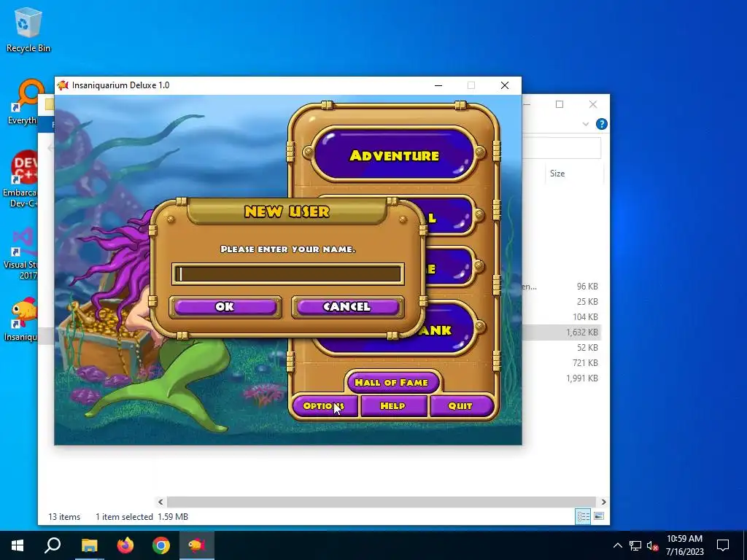Close the Insaniquarium Deluxe window
The image size is (747, 560).
coord(505,85)
